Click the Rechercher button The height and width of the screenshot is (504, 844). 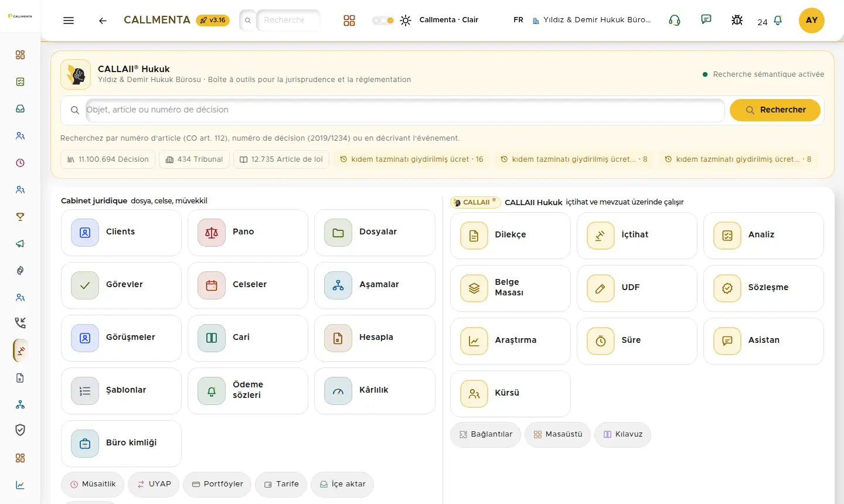pyautogui.click(x=775, y=110)
